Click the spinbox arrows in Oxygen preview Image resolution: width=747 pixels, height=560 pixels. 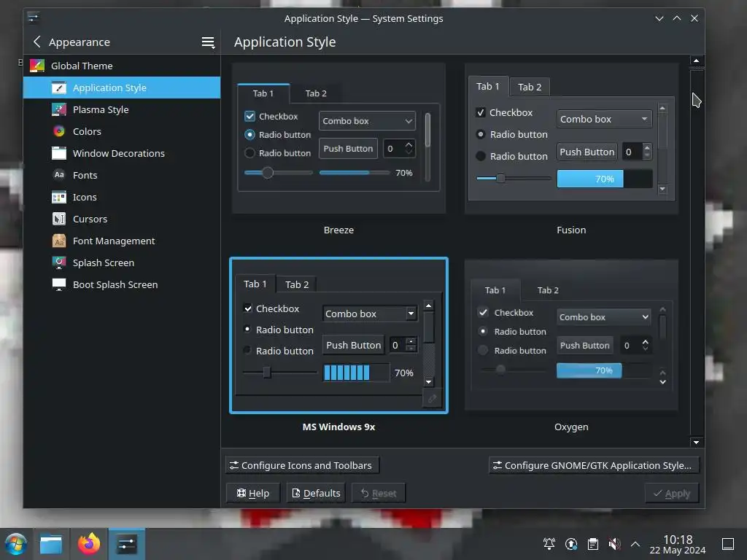646,345
